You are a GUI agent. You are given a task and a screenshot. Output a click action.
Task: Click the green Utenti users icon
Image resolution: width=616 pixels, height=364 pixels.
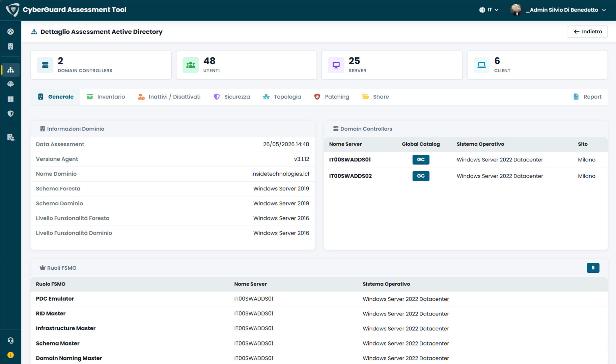(191, 65)
